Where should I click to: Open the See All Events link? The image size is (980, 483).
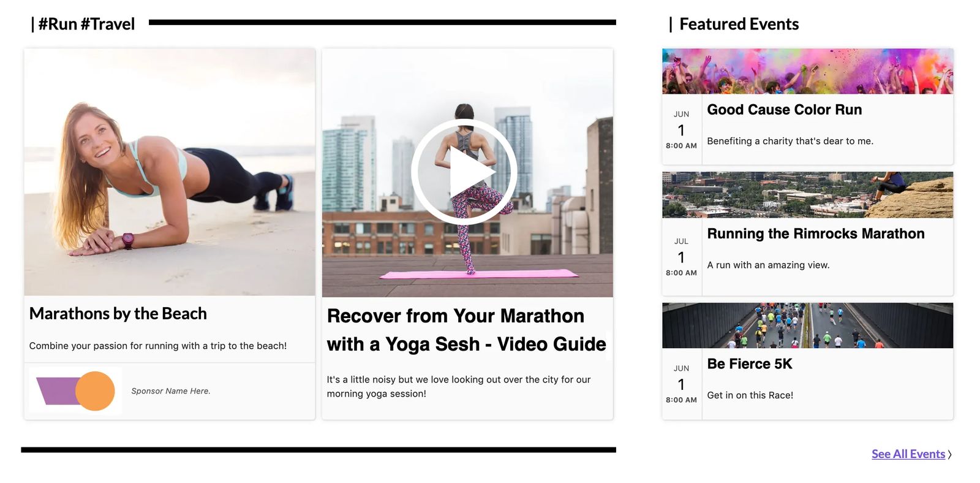pos(908,454)
